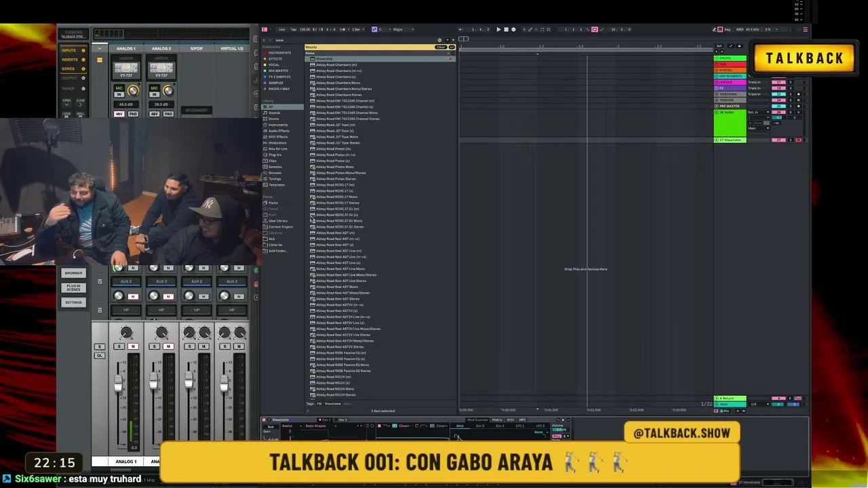Click the Sounds category icon in the browser
868x488 pixels.
[266, 113]
